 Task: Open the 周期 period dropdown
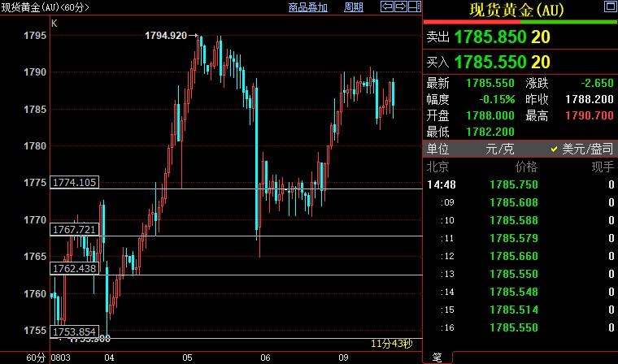(353, 7)
